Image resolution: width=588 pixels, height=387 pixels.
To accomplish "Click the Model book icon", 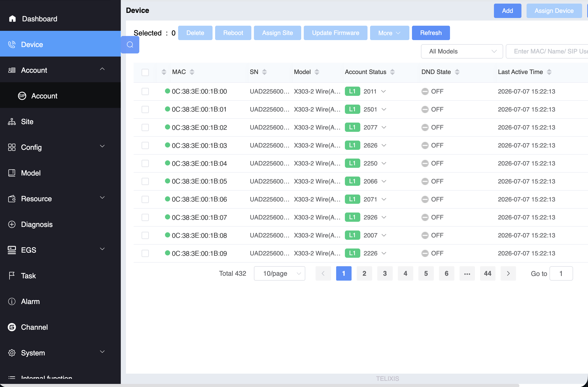I will point(12,173).
